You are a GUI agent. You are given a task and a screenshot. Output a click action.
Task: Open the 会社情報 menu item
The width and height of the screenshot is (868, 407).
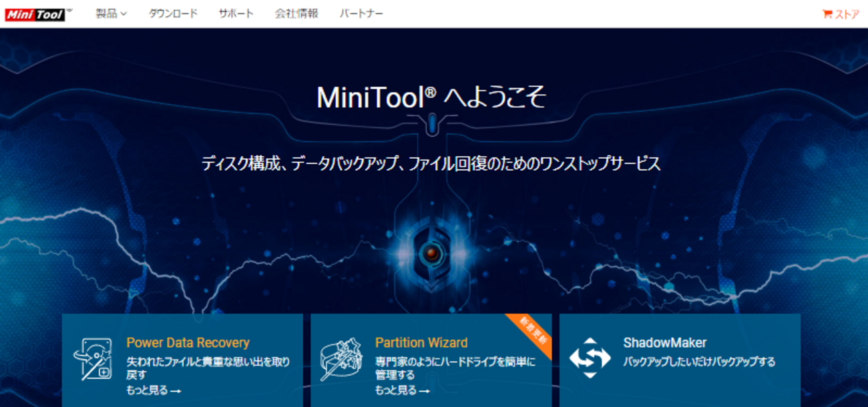coord(296,13)
